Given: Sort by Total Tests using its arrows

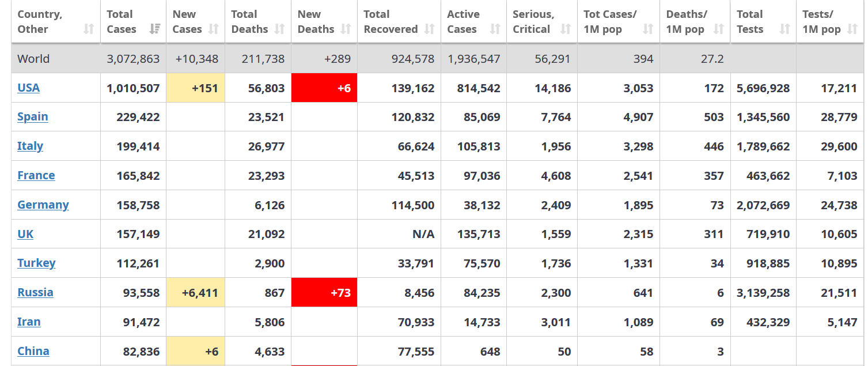Looking at the screenshot, I should coord(784,29).
